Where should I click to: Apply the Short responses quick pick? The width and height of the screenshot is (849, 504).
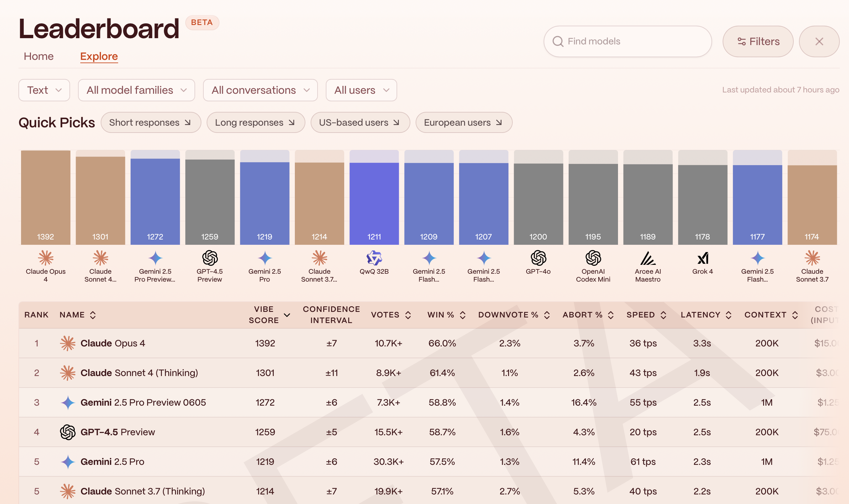[151, 122]
